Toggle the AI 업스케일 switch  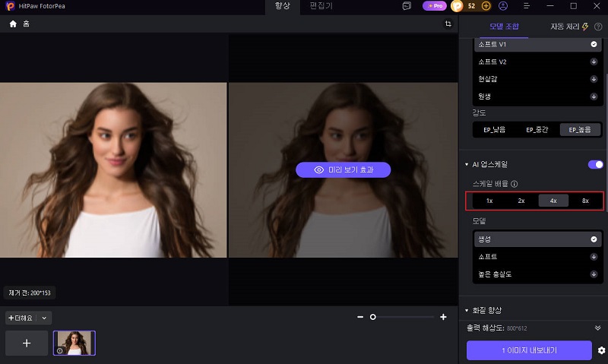tap(596, 164)
